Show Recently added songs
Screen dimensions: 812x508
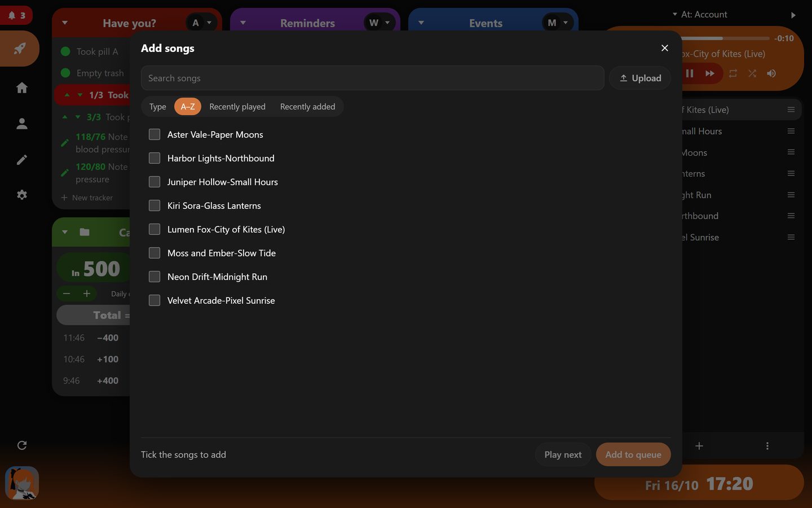(x=307, y=107)
